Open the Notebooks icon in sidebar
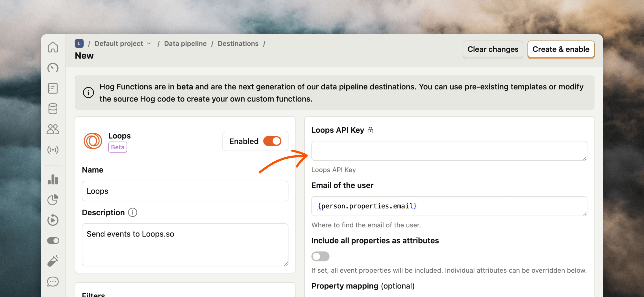 pos(53,88)
